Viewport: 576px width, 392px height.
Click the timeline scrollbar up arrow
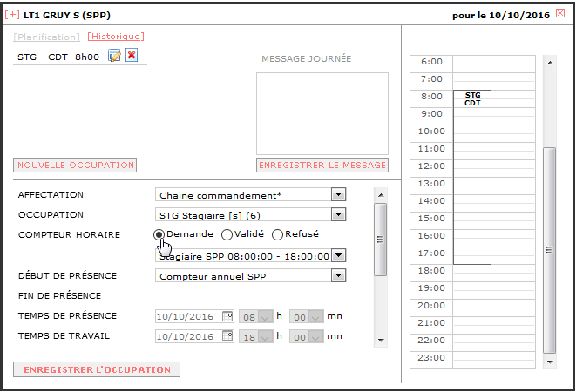click(x=550, y=63)
